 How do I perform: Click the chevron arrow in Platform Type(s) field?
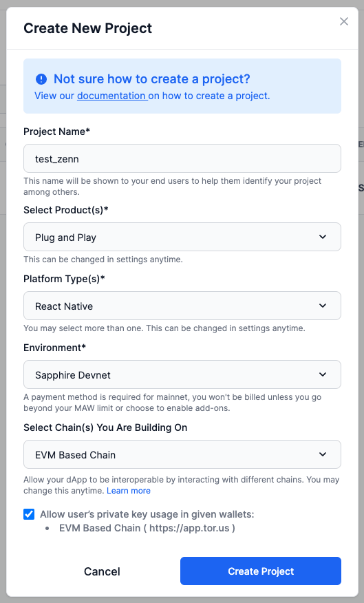(x=323, y=306)
